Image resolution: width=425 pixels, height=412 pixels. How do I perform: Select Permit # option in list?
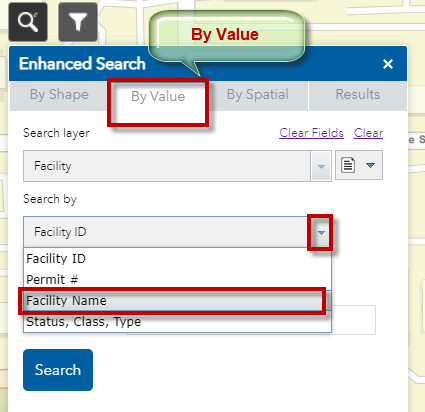177,279
